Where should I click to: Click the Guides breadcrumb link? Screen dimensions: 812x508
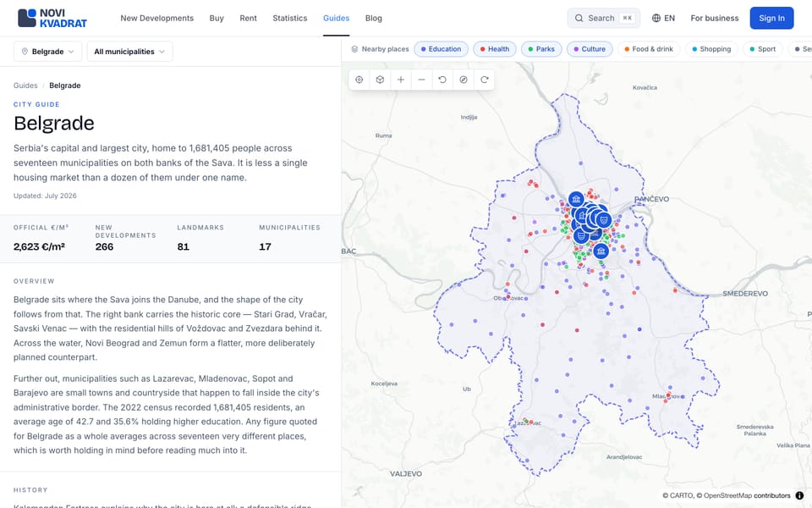click(x=25, y=86)
